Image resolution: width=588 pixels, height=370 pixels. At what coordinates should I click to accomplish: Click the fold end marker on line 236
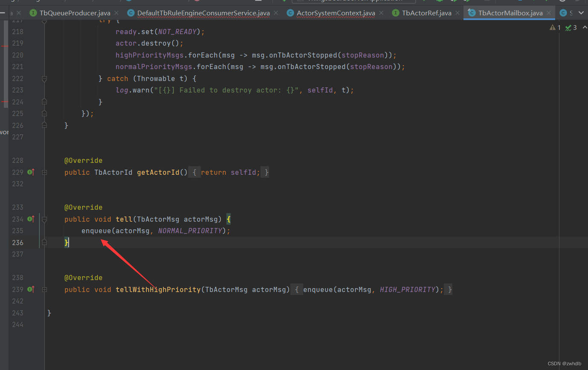pyautogui.click(x=44, y=243)
